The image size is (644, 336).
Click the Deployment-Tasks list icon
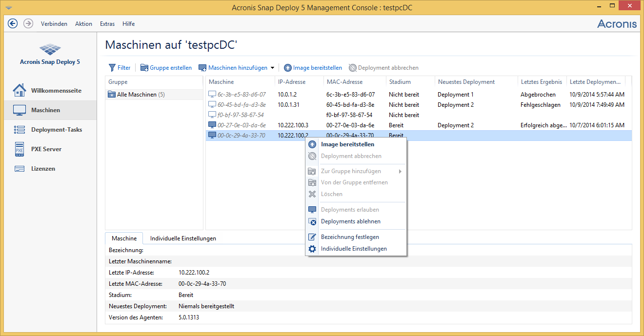20,130
